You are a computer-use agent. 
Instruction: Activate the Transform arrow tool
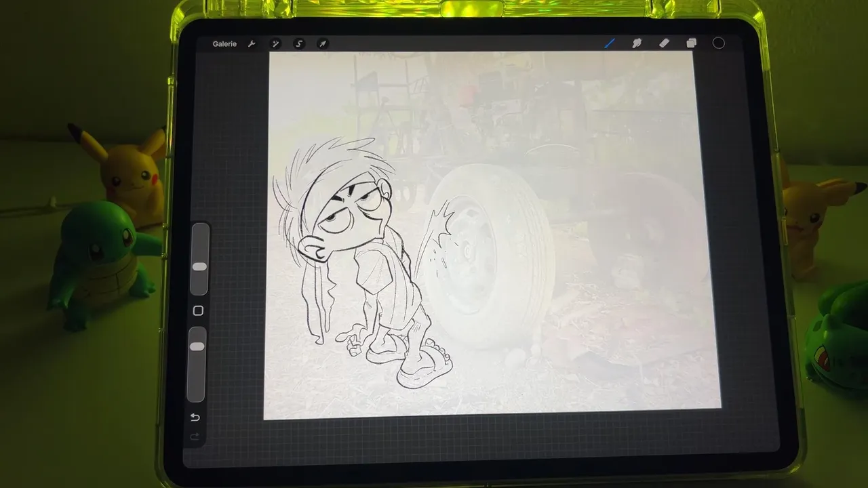coord(323,44)
